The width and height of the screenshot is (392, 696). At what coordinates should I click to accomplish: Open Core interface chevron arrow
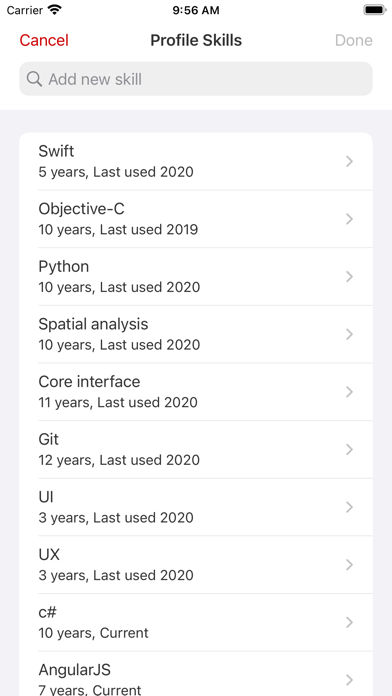click(349, 392)
